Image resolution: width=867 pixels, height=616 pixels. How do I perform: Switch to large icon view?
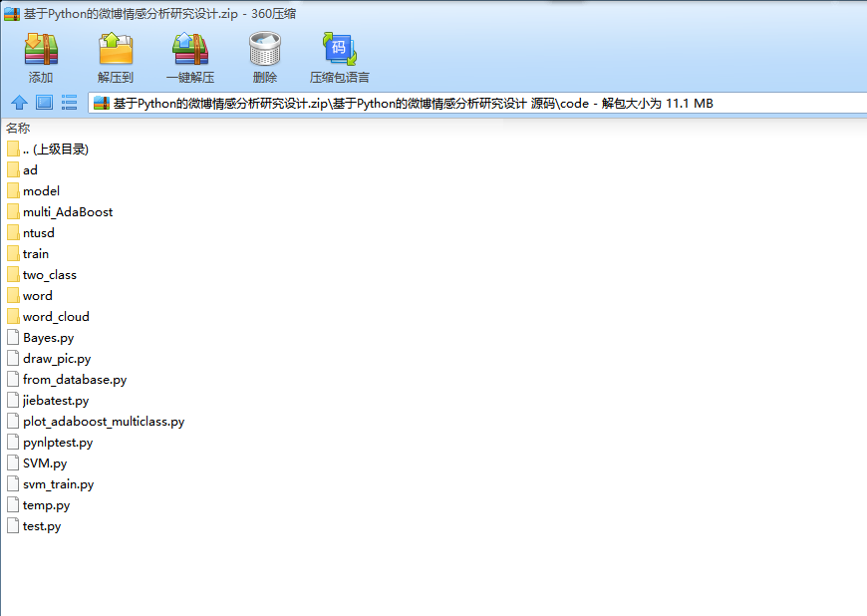(x=44, y=103)
